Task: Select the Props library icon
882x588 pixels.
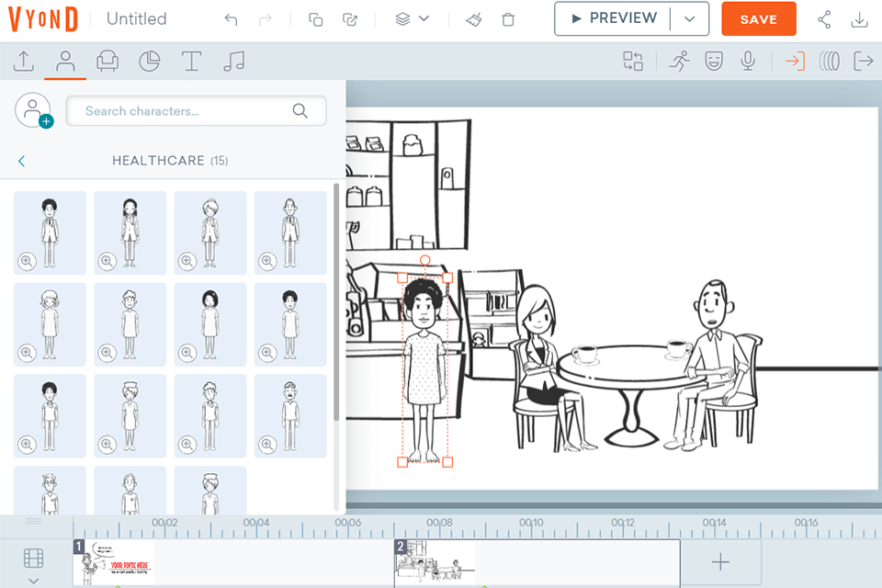Action: pos(107,62)
